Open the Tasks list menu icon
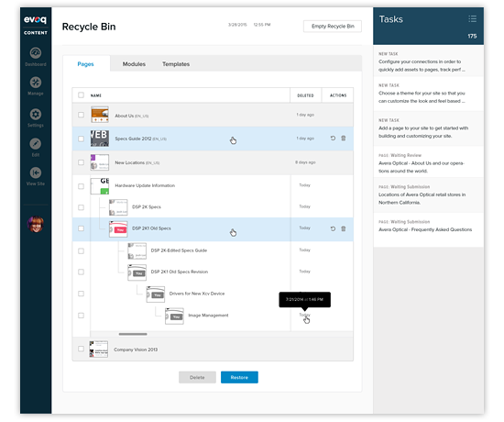Viewport: 504px width, 422px height. coord(472,18)
